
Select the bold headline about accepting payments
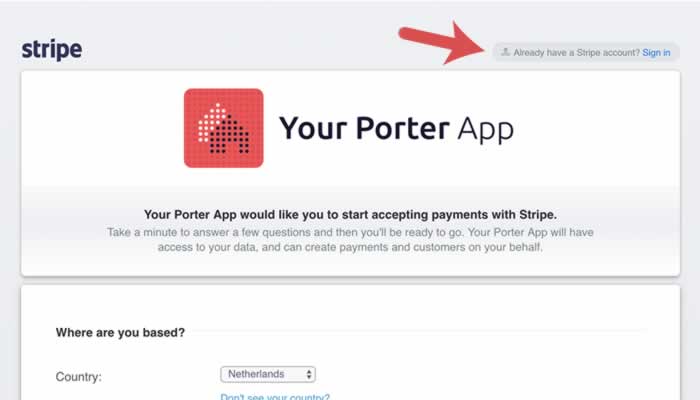coord(350,215)
